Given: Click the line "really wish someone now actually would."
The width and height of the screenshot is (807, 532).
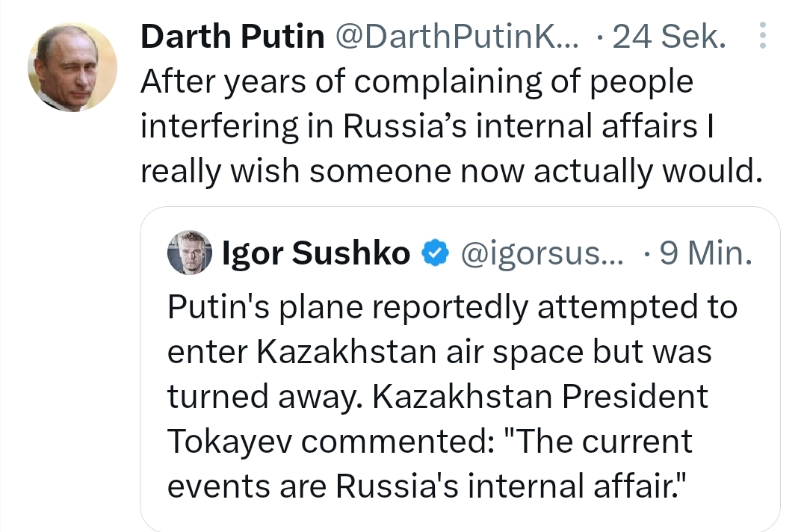Looking at the screenshot, I should click(x=450, y=171).
